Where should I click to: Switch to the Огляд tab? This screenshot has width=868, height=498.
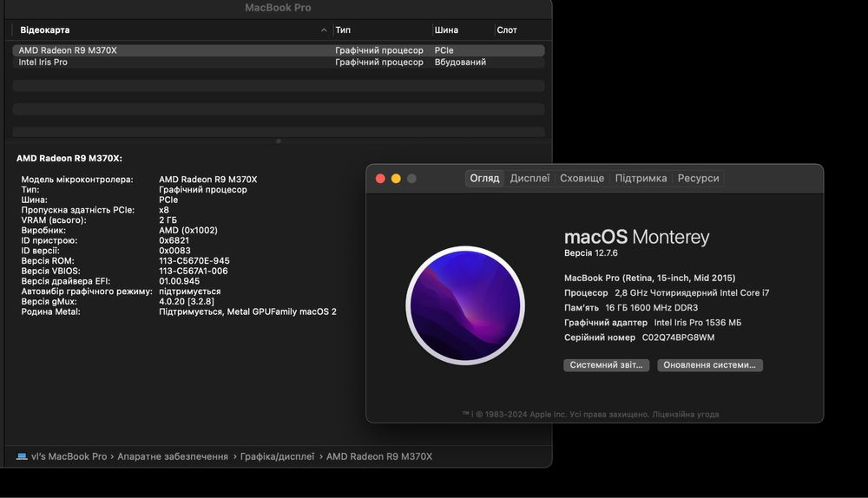pos(484,178)
